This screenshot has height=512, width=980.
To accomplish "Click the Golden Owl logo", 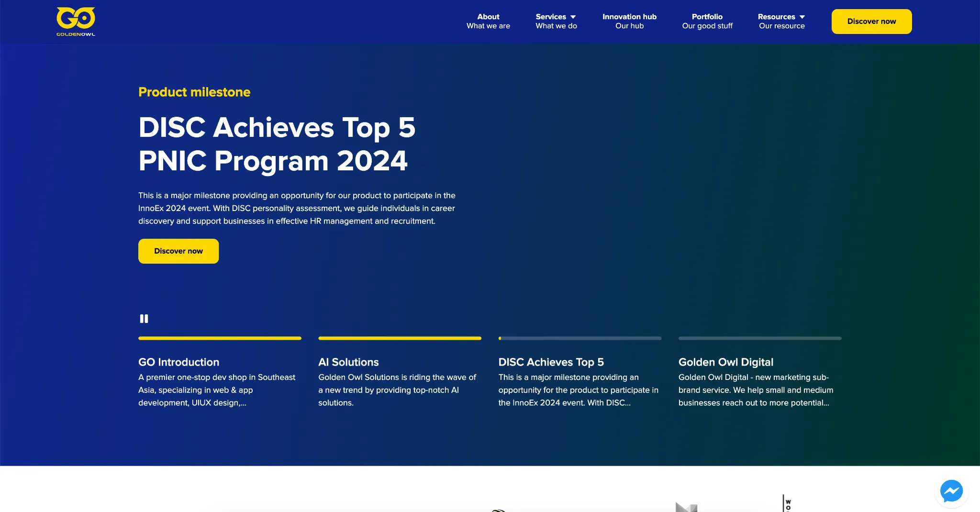I will pos(76,22).
